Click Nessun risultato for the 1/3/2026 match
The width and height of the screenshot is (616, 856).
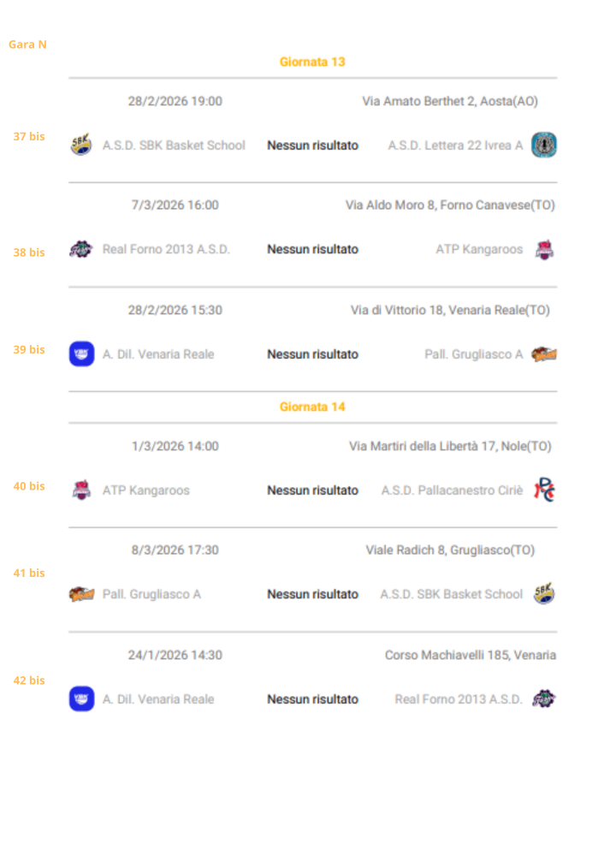coord(312,490)
